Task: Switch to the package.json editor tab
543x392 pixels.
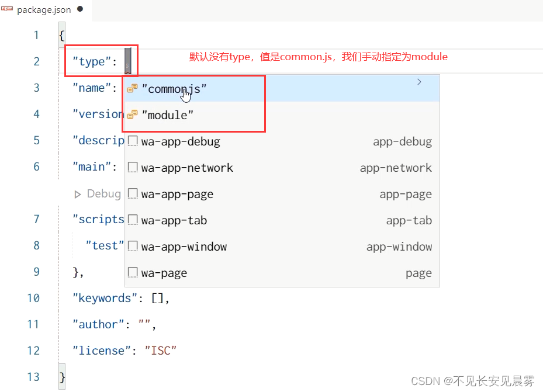Action: [x=44, y=9]
